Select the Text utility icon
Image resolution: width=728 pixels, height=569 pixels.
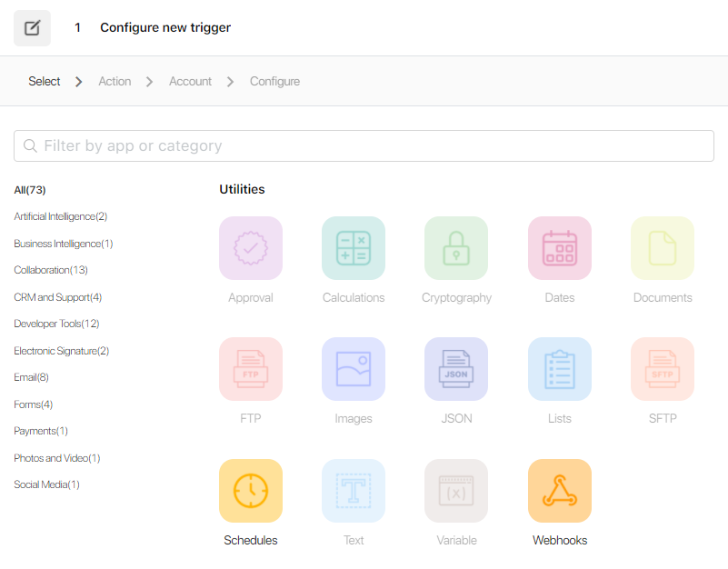[354, 491]
